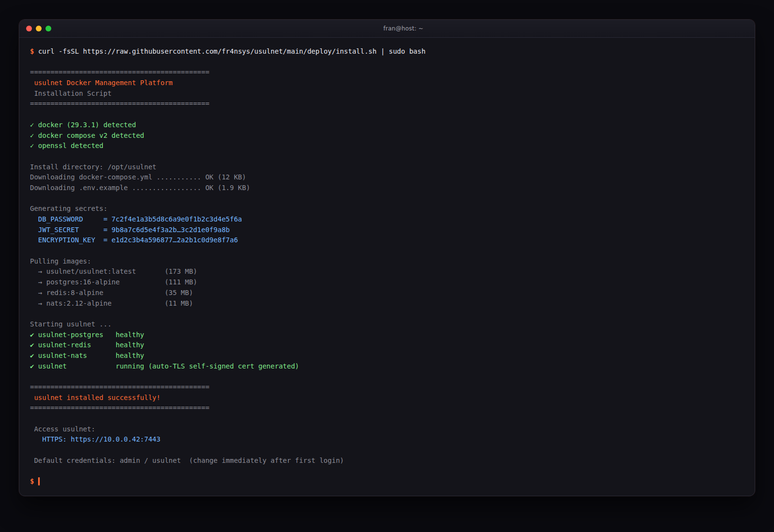Click the 'usulnet Docker Management Platform' heading
This screenshot has height=532, width=774.
coord(104,83)
